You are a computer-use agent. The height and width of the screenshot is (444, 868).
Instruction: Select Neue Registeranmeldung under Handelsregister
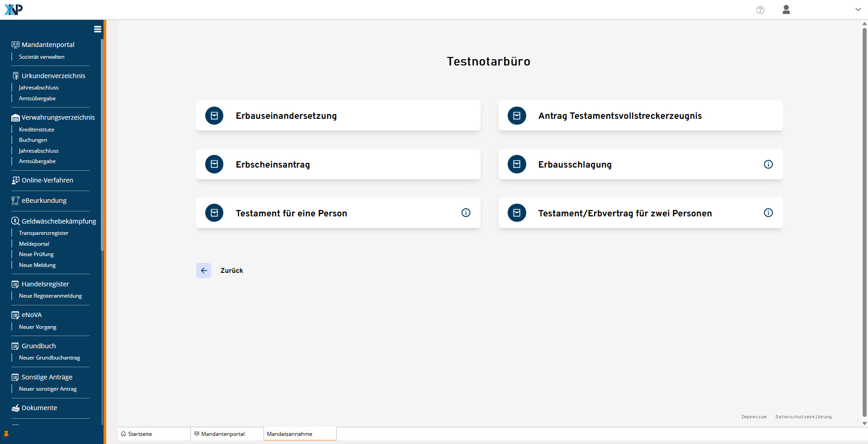[x=50, y=296]
